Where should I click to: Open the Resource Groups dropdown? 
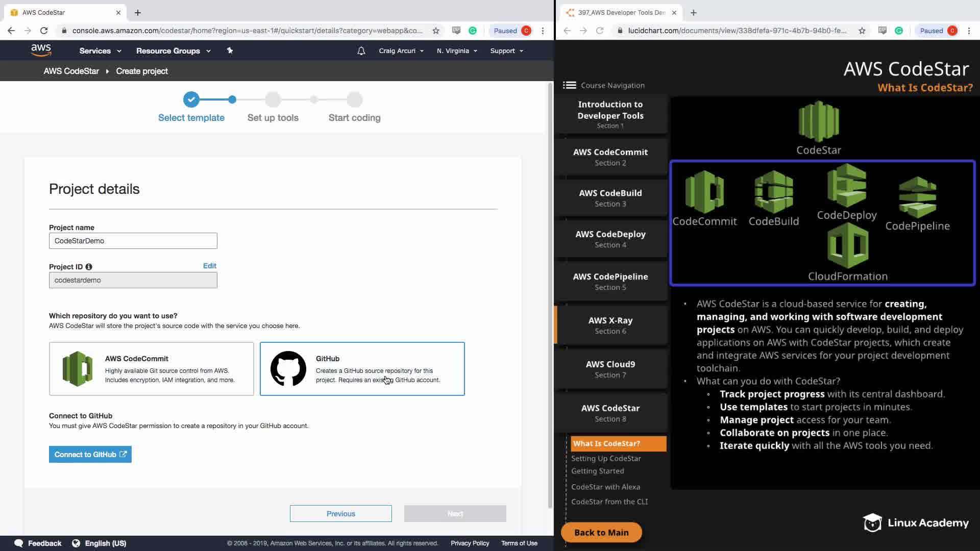[x=173, y=51]
